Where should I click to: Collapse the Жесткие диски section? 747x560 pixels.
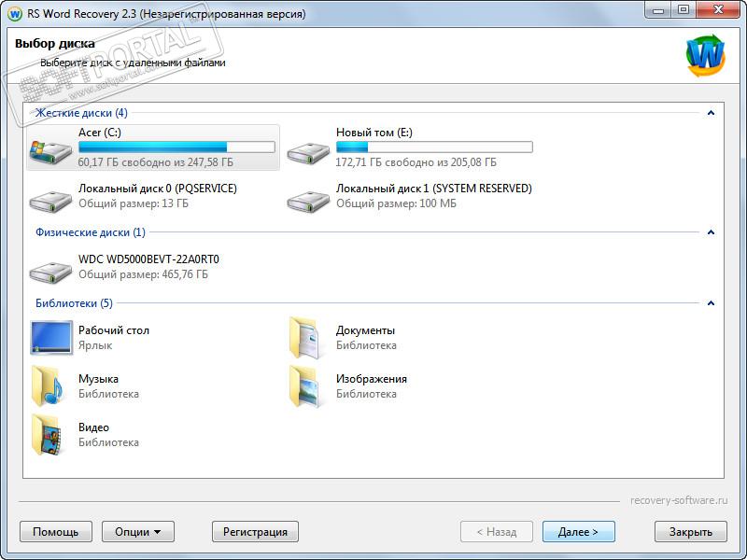(x=711, y=113)
